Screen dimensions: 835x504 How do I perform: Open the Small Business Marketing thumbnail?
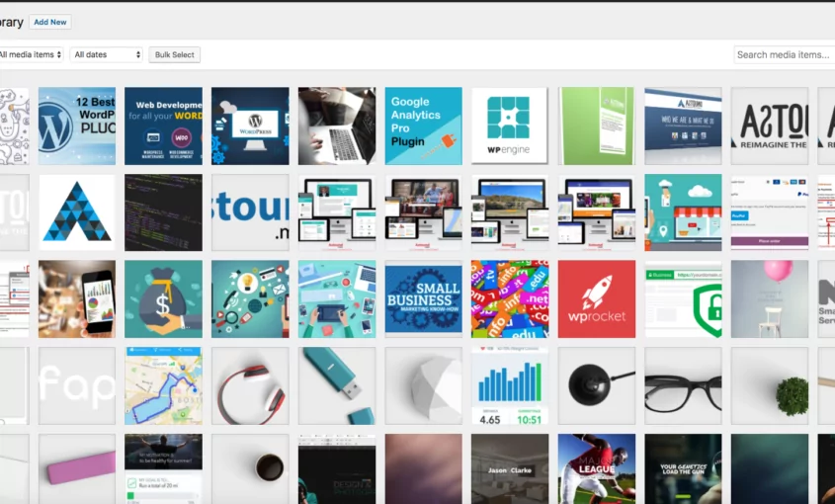pos(424,298)
